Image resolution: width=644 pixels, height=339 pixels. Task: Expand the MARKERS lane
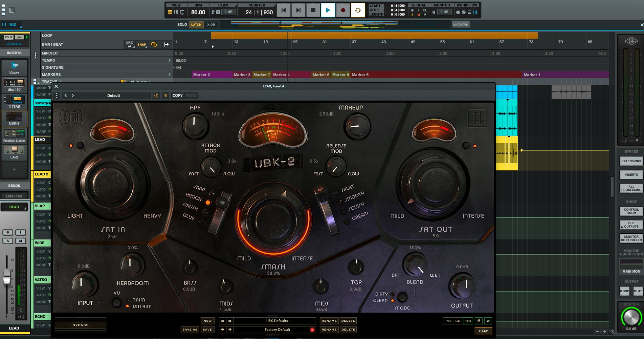(169, 75)
